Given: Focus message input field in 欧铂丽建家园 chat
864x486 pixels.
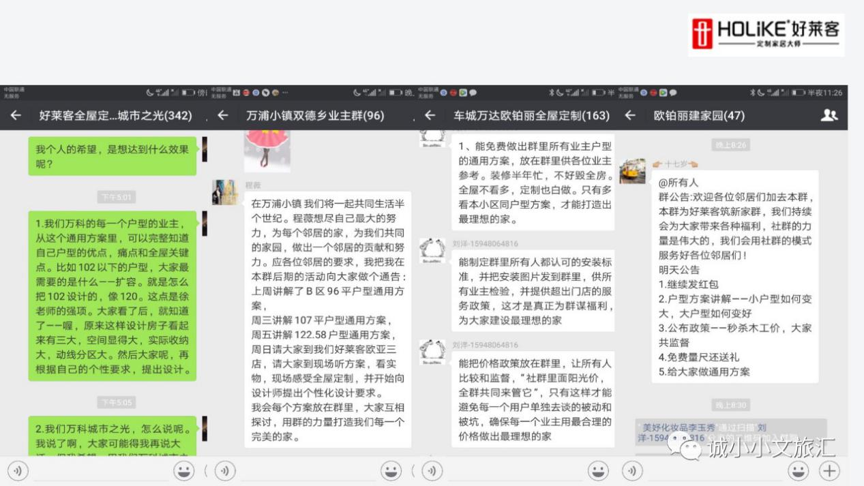Looking at the screenshot, I should (715, 472).
